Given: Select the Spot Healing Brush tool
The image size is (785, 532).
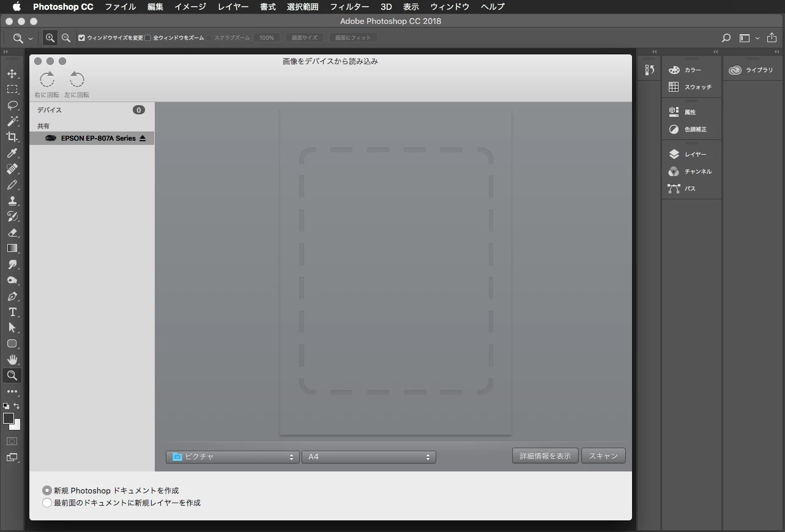Looking at the screenshot, I should [12, 169].
